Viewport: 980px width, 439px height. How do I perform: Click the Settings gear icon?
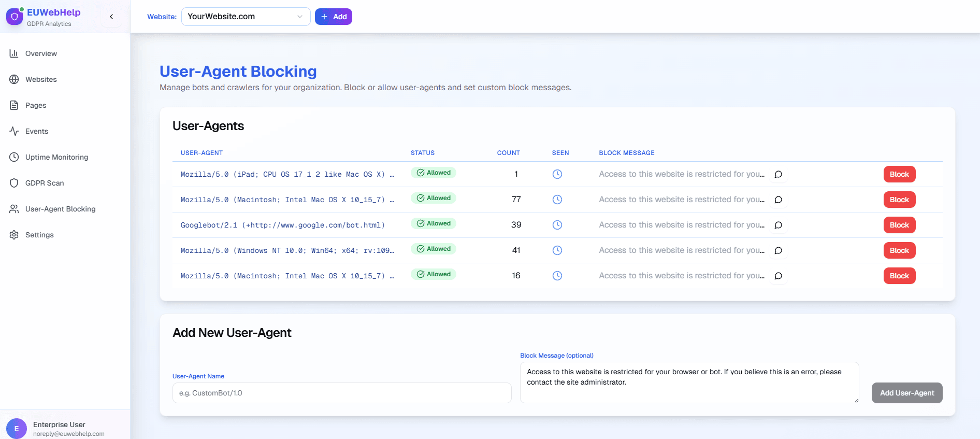[14, 235]
